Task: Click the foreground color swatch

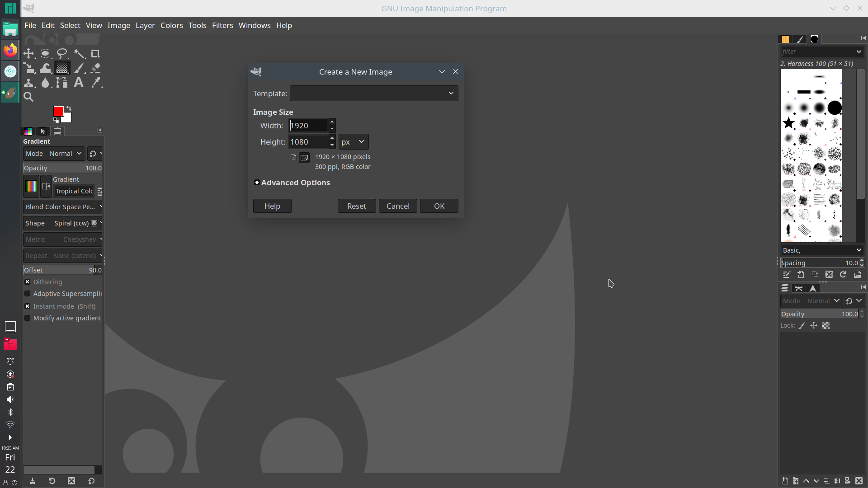Action: tap(58, 111)
